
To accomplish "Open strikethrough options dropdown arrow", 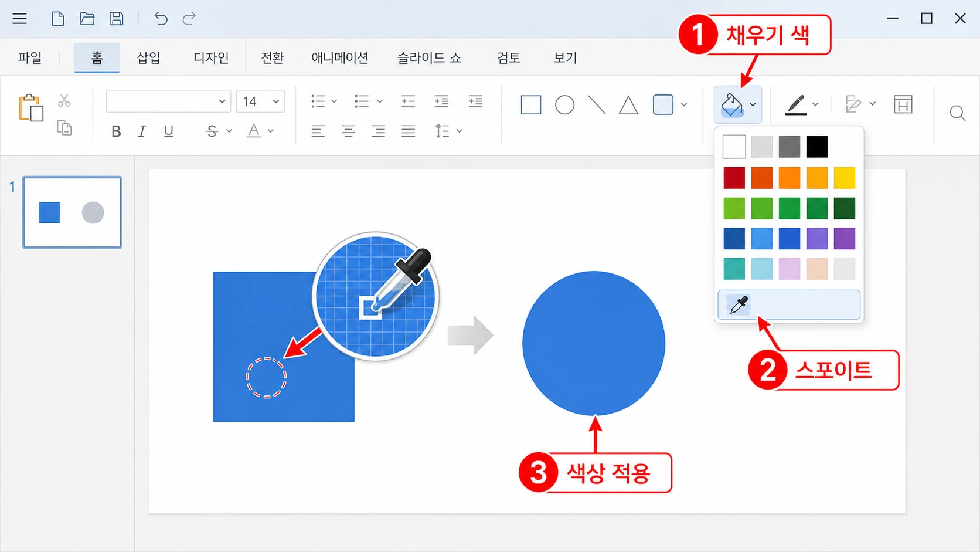I will pos(229,131).
